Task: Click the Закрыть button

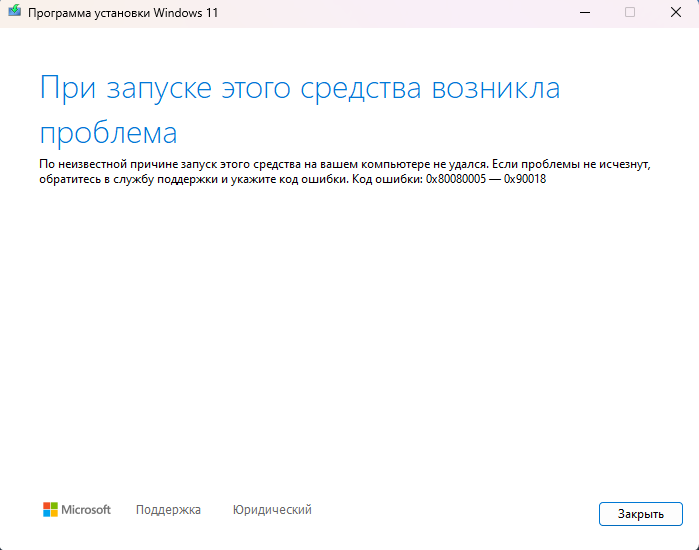Action: click(641, 514)
